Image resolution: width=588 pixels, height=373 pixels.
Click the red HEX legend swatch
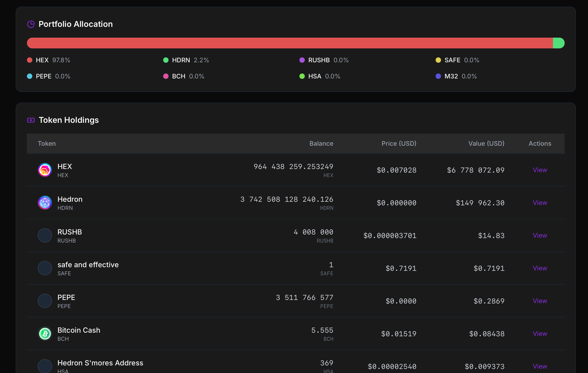coord(30,60)
